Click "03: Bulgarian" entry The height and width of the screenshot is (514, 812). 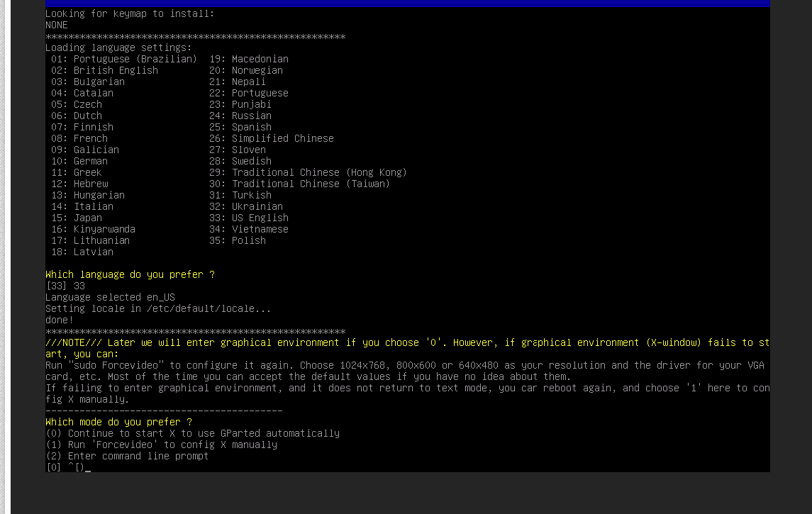pos(88,82)
